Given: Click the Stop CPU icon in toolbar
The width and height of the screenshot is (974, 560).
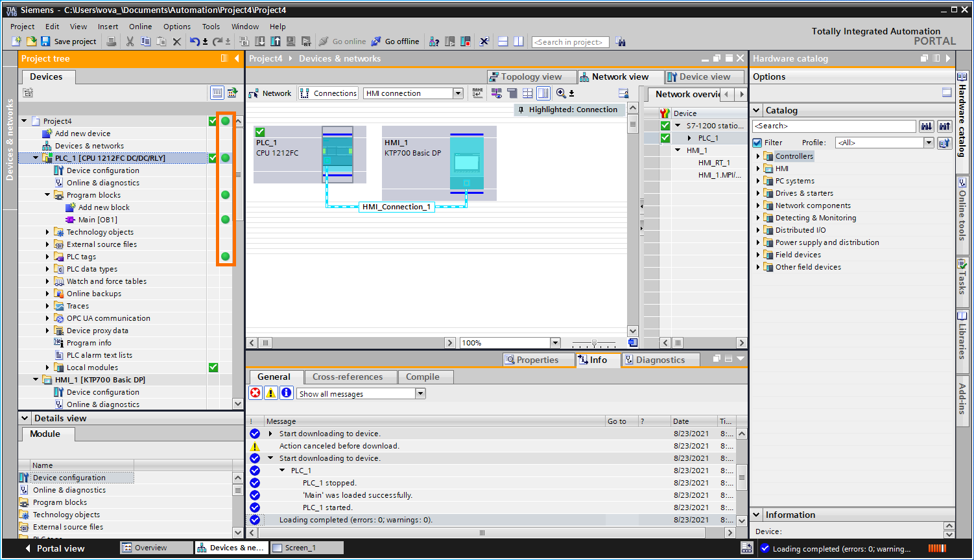Looking at the screenshot, I should tap(465, 41).
